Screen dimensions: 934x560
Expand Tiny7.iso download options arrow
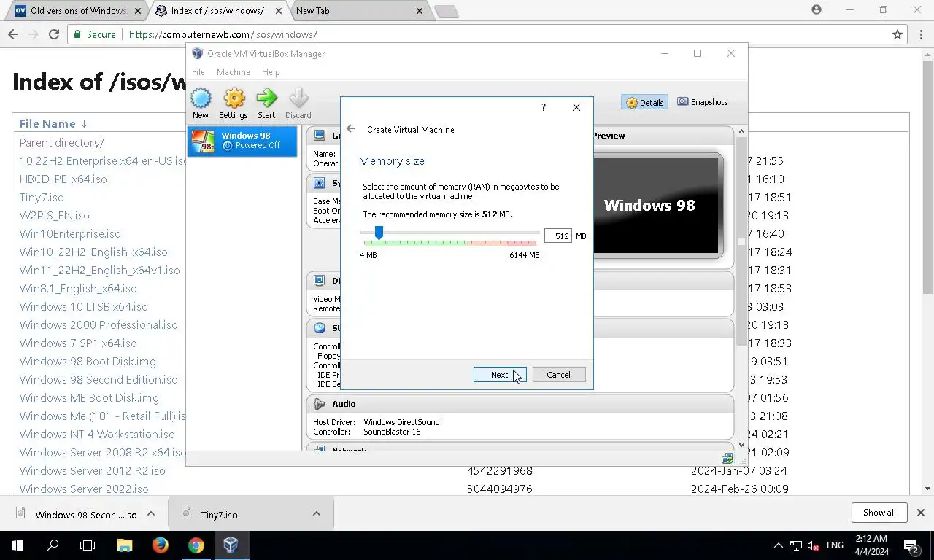pos(317,514)
